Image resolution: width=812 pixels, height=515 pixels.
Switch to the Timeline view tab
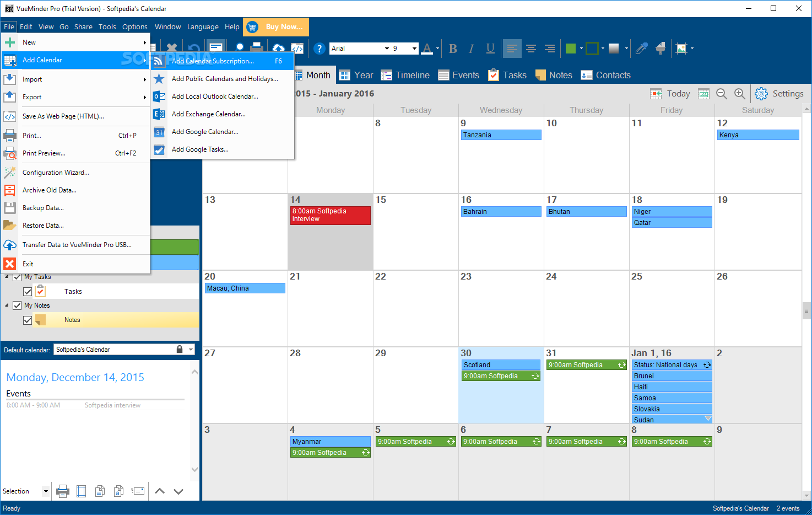pos(405,75)
